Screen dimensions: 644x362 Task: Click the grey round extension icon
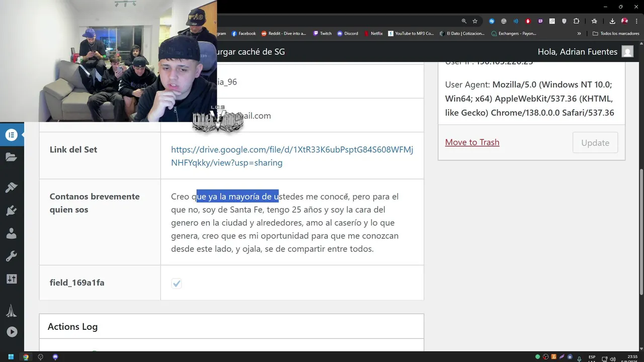click(504, 21)
